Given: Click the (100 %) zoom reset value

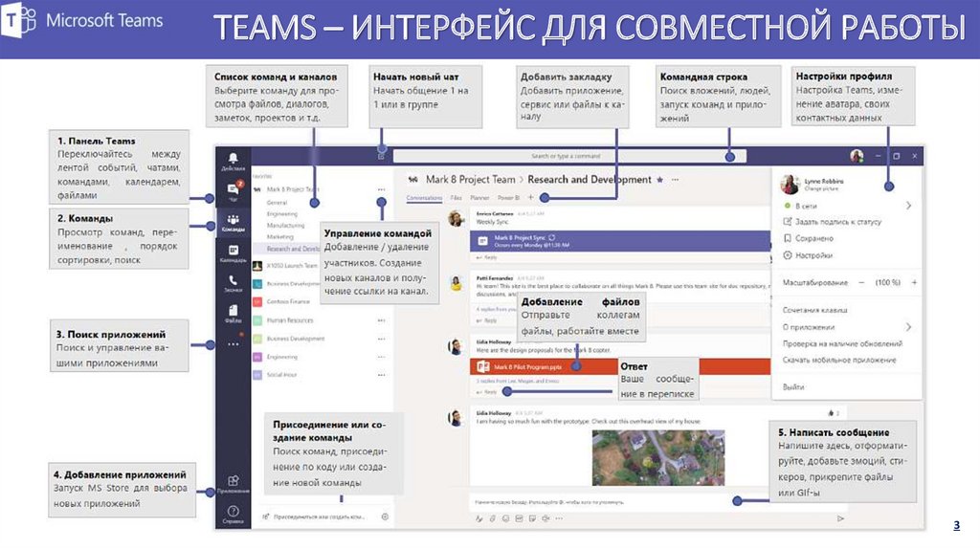Looking at the screenshot, I should click(x=887, y=282).
